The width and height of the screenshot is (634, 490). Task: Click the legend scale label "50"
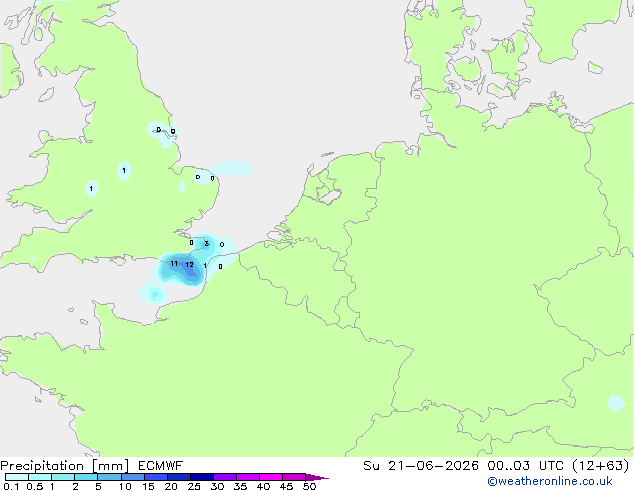tap(309, 486)
